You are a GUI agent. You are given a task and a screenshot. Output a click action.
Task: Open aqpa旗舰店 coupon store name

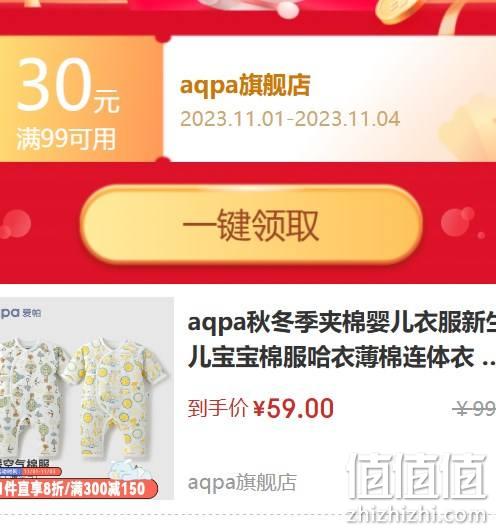coord(245,85)
